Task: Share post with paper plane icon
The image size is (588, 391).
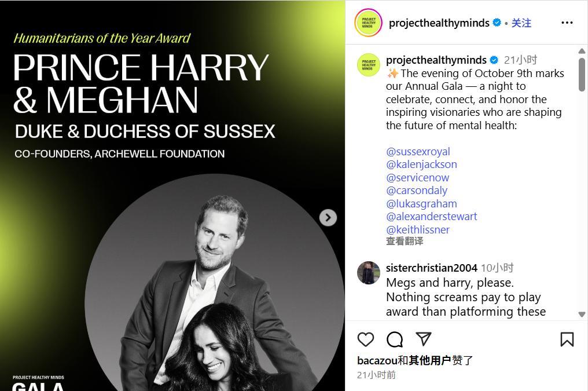Action: coord(424,339)
